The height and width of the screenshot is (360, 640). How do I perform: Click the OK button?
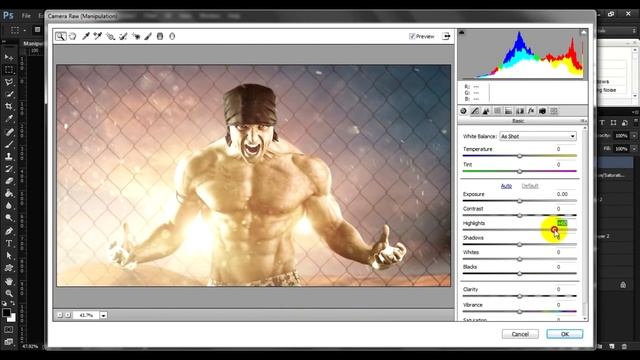[564, 334]
